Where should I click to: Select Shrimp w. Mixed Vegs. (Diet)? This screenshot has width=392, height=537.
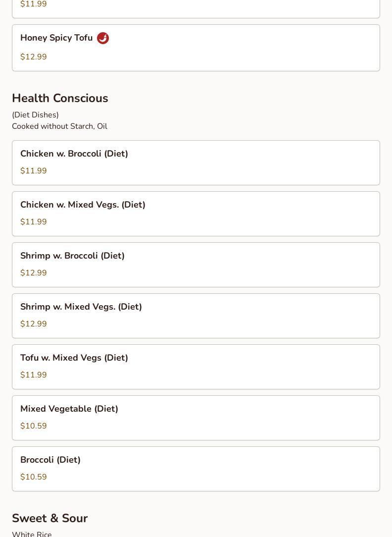196,316
